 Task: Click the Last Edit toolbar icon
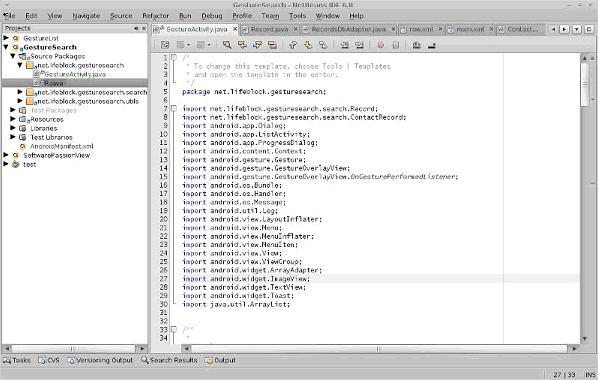(165, 45)
